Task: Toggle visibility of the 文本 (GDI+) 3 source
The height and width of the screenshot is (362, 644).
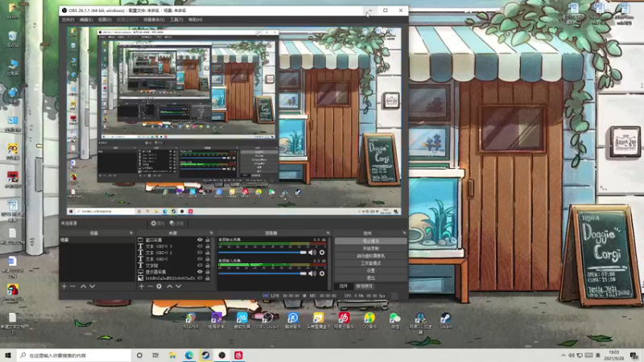Action: coord(200,246)
